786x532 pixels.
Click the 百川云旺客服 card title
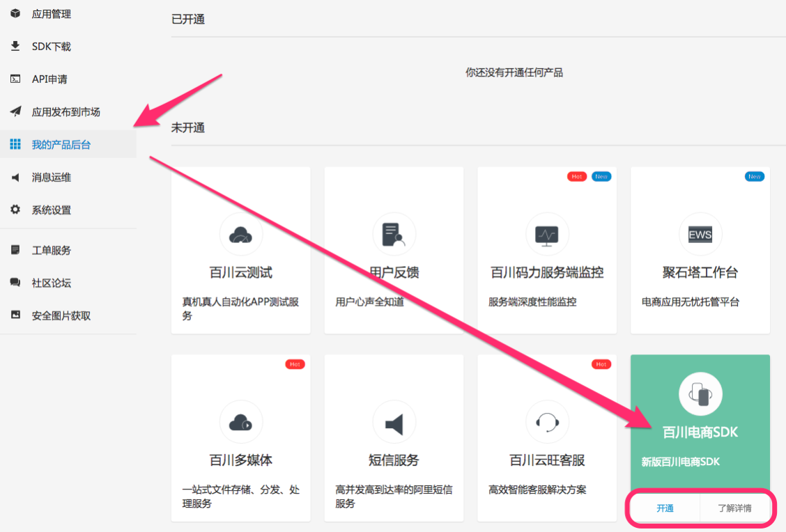[x=547, y=460]
